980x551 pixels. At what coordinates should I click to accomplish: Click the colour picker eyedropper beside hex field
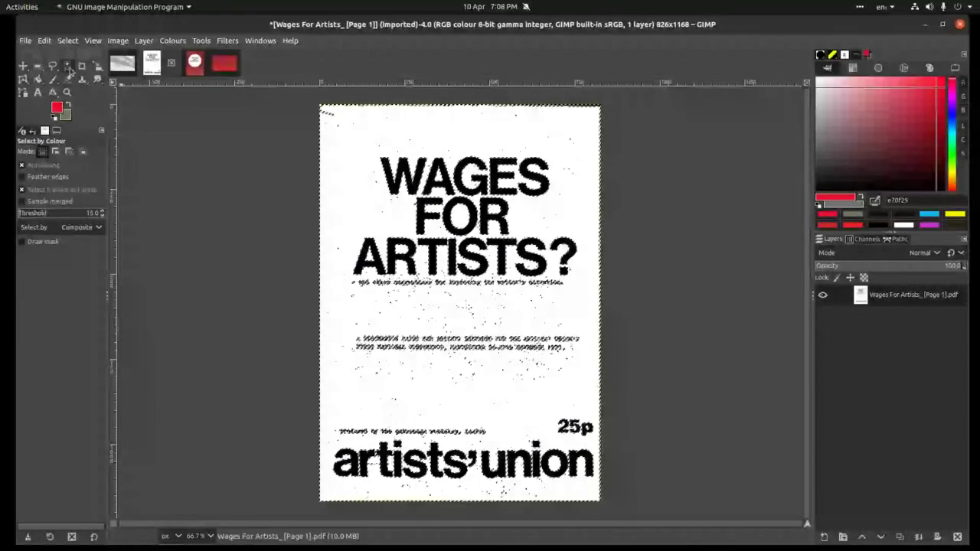[x=874, y=201]
